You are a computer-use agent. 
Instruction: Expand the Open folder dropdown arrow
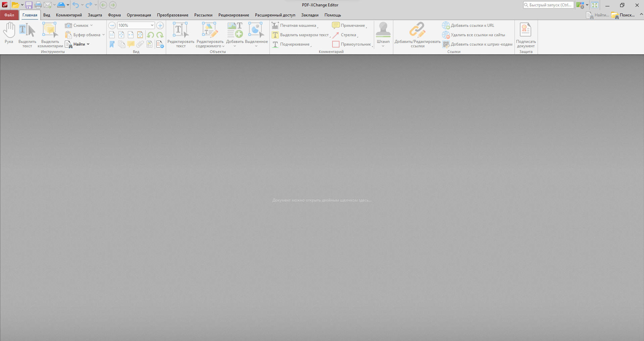point(22,5)
